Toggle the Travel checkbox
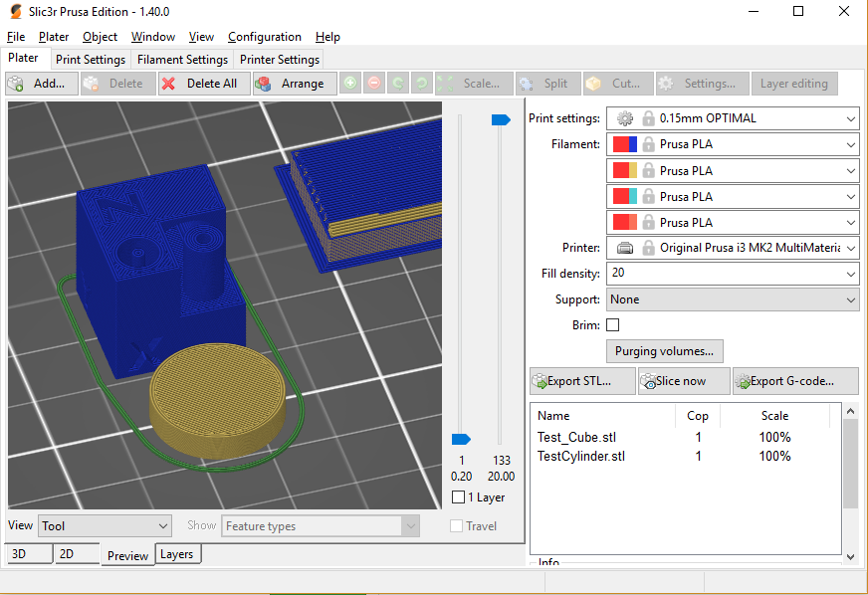The height and width of the screenshot is (595, 868). coord(456,525)
